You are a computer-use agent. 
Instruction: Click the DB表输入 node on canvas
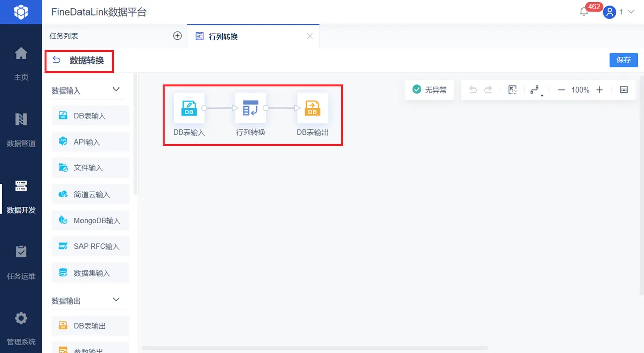pyautogui.click(x=189, y=108)
